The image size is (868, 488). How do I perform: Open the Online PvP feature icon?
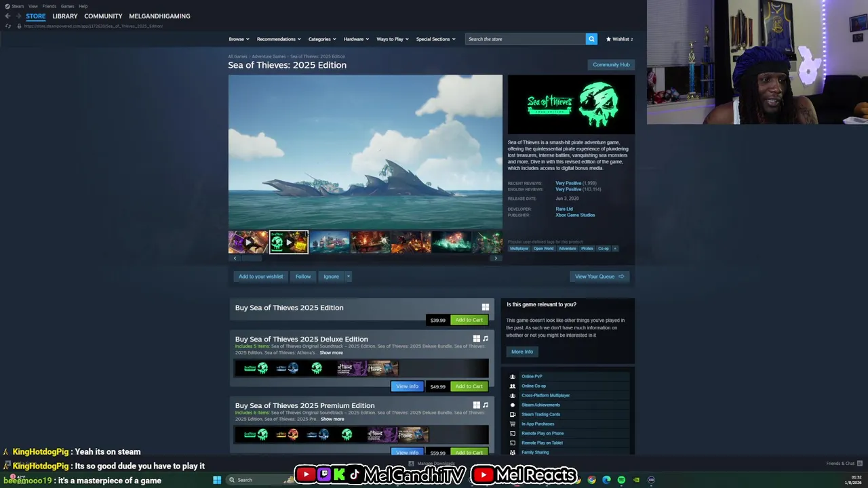[513, 376]
